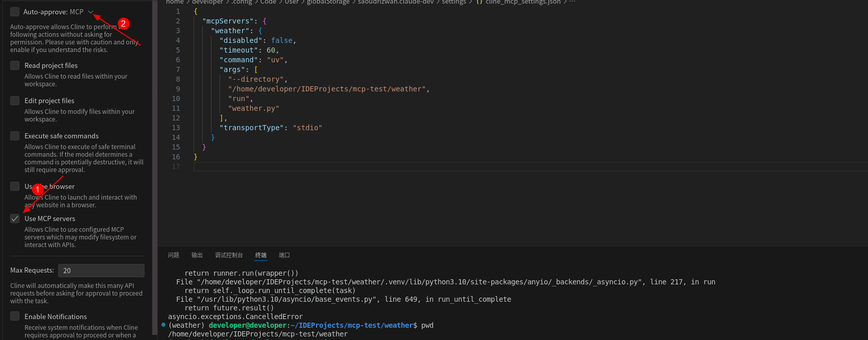Uncheck Use MCP servers

click(15, 218)
